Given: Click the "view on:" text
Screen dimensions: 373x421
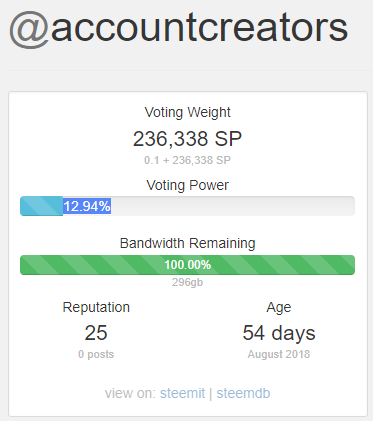Looking at the screenshot, I should (x=130, y=393).
